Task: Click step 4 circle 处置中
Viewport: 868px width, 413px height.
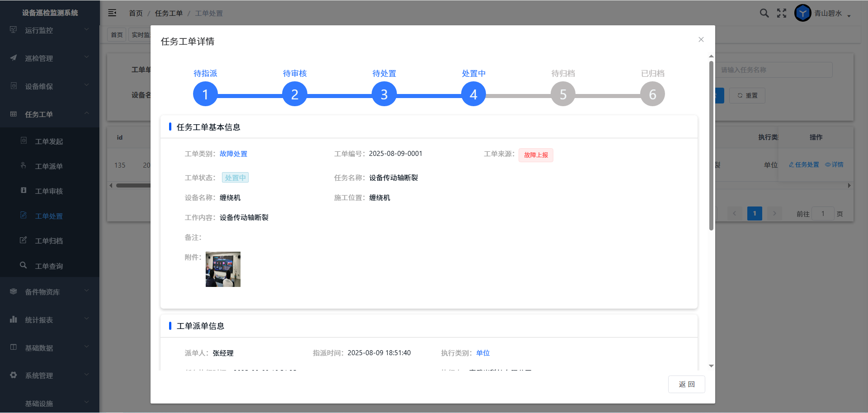Action: pyautogui.click(x=473, y=94)
